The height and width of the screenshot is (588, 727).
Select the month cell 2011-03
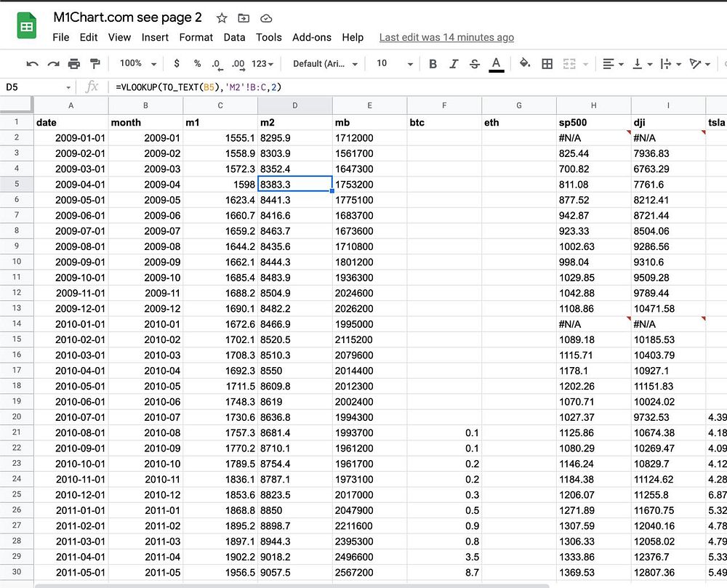point(145,541)
